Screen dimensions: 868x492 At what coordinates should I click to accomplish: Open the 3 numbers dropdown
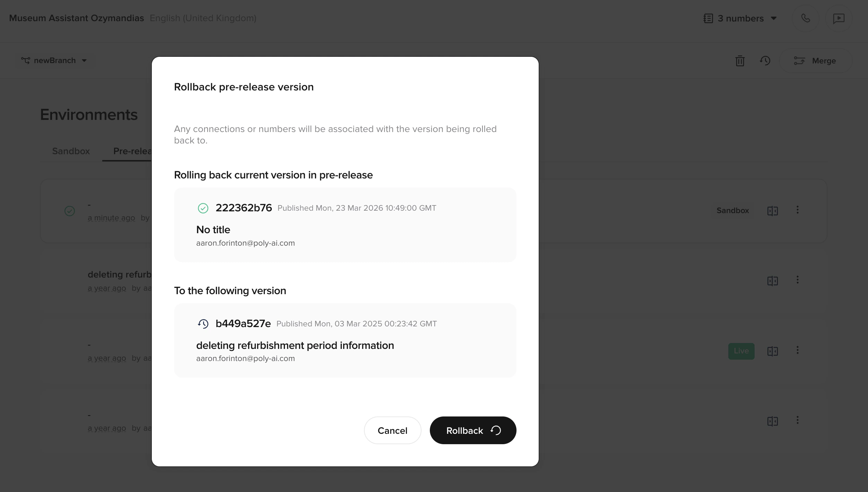click(x=741, y=18)
